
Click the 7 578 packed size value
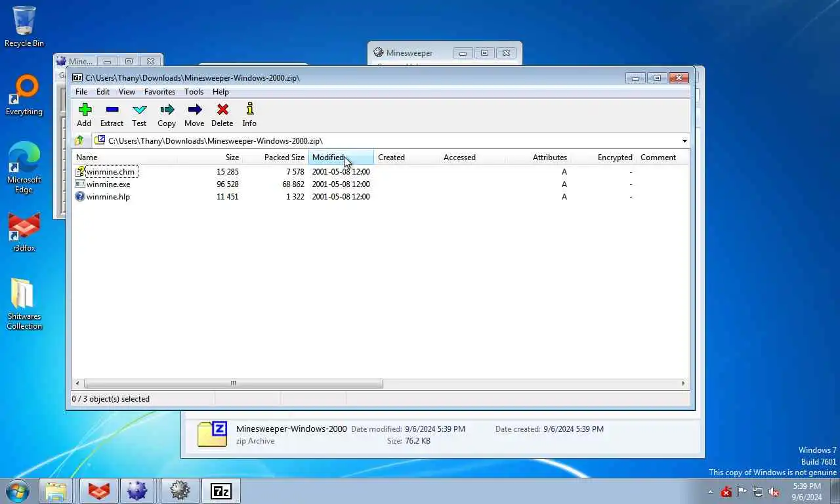tap(295, 172)
